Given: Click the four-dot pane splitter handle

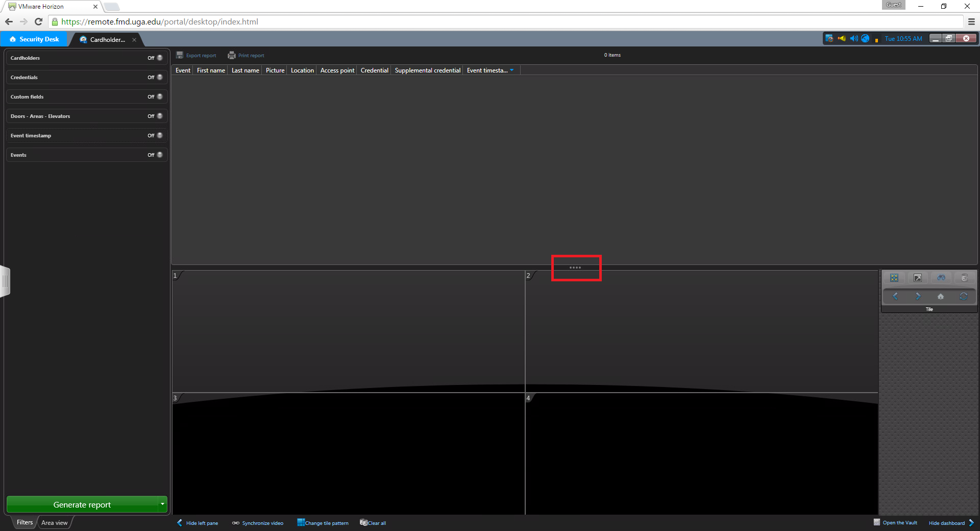Looking at the screenshot, I should coord(575,268).
